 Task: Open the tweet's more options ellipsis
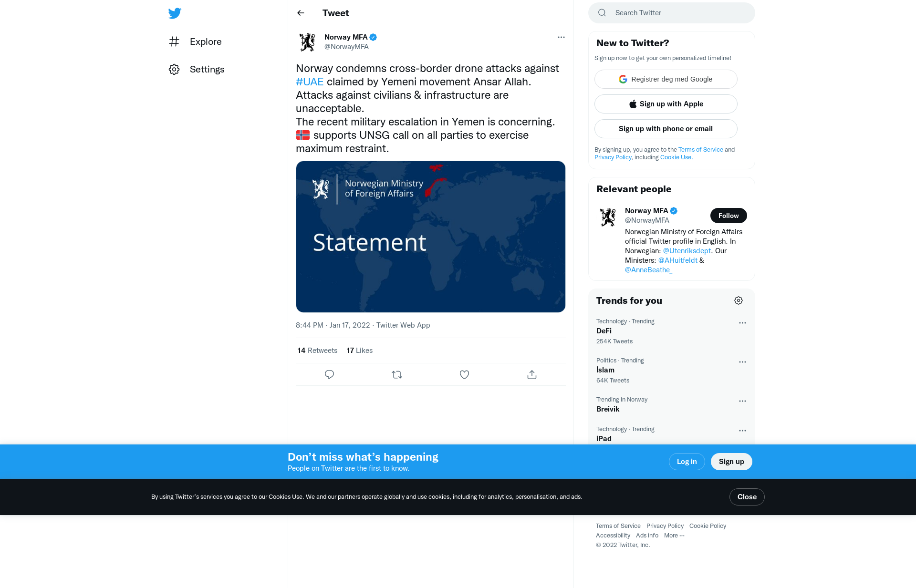tap(561, 37)
